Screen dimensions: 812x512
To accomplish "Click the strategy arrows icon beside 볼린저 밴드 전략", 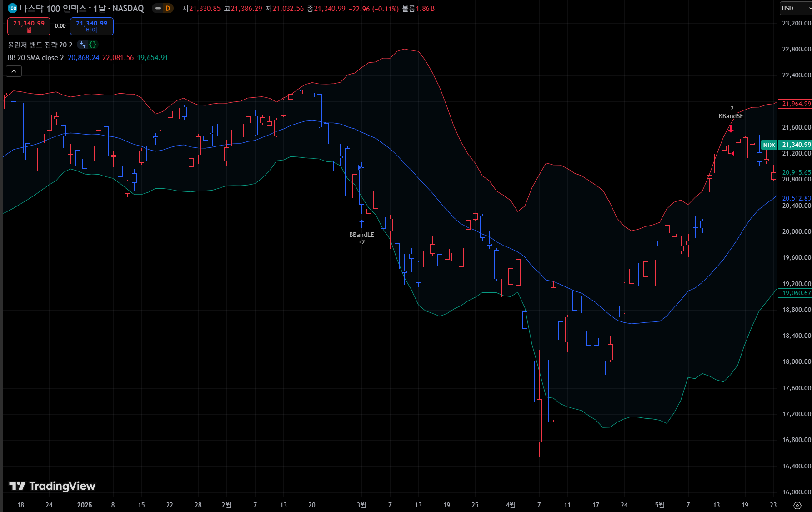I will pyautogui.click(x=82, y=45).
